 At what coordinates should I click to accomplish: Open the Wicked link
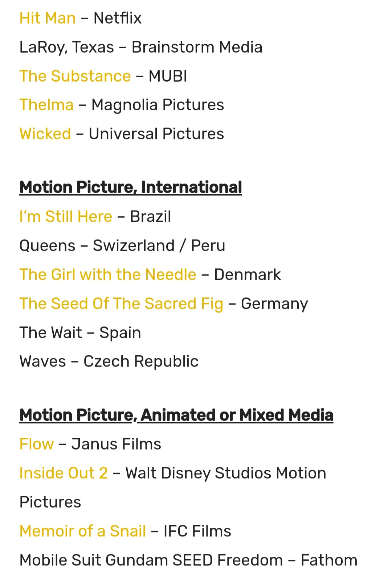pyautogui.click(x=45, y=134)
